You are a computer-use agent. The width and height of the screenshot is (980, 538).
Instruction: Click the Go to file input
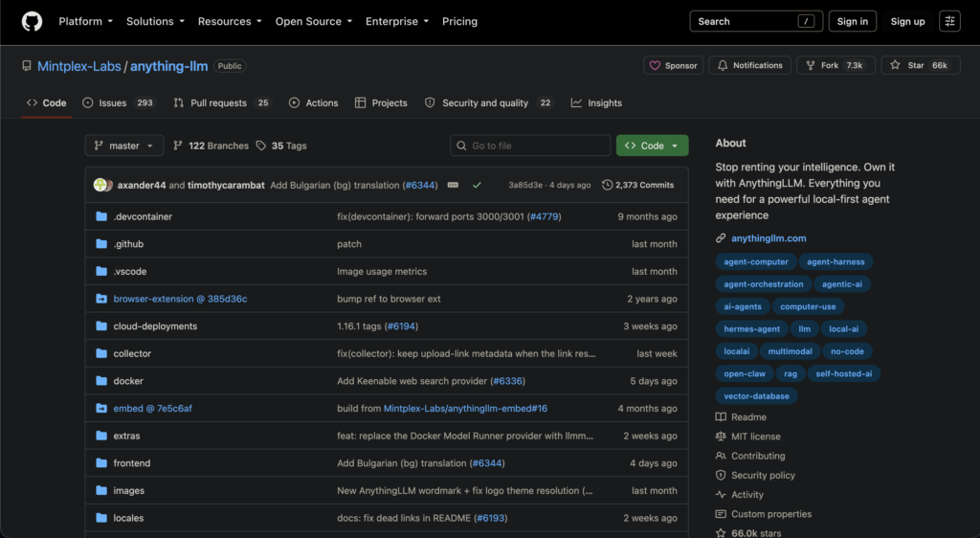tap(530, 146)
